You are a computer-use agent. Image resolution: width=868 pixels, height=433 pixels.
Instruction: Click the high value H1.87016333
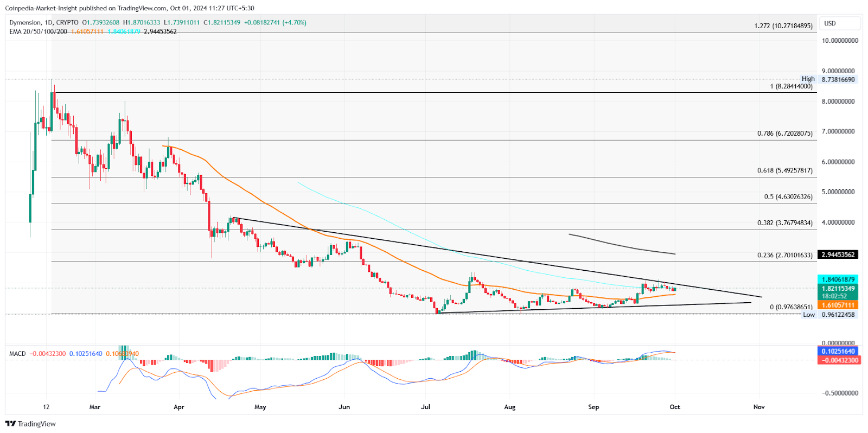pyautogui.click(x=142, y=23)
